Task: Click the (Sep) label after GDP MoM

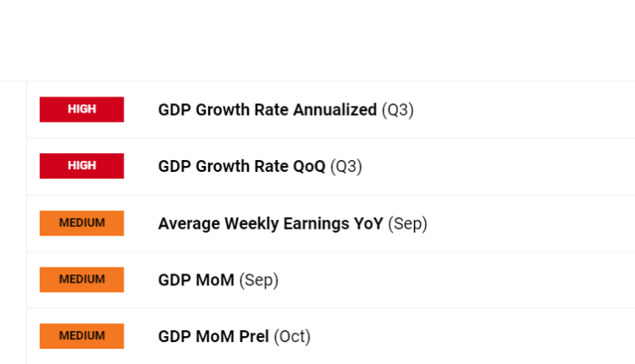Action: pos(258,280)
